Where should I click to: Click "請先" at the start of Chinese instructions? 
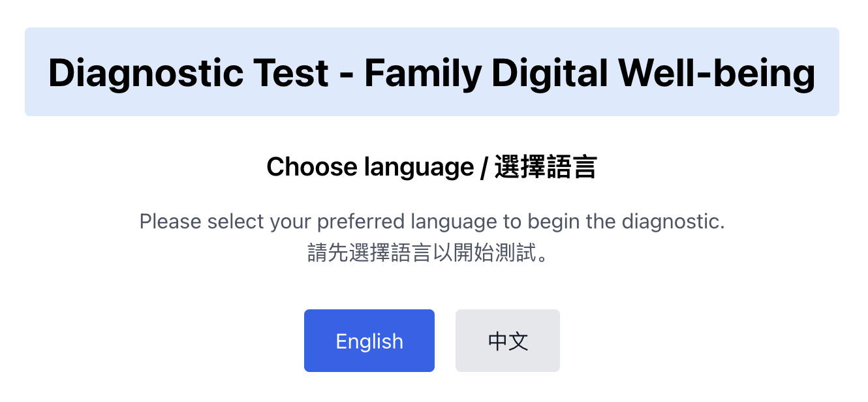[x=322, y=253]
